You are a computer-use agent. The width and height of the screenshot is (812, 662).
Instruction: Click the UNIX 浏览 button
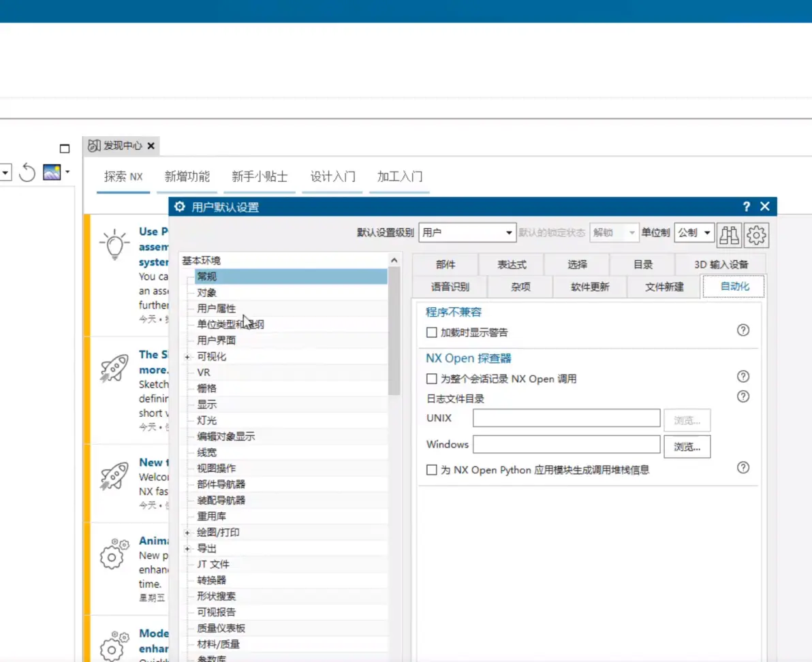687,420
